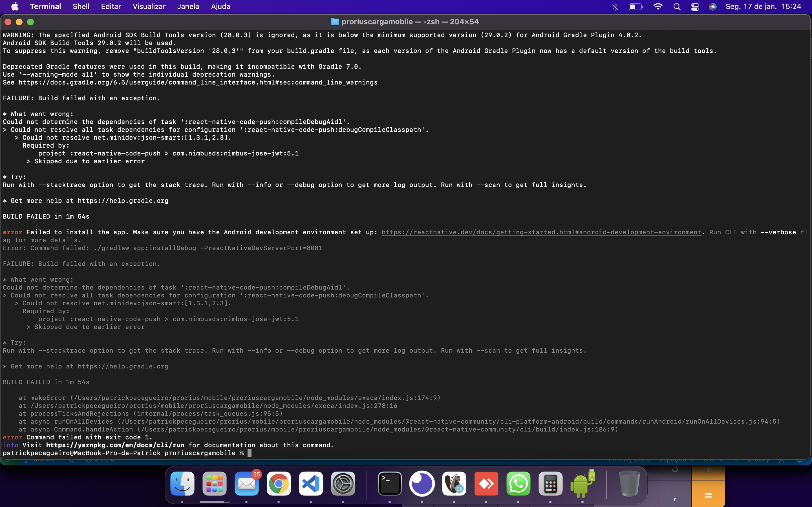Open the Shell menu

pos(81,6)
